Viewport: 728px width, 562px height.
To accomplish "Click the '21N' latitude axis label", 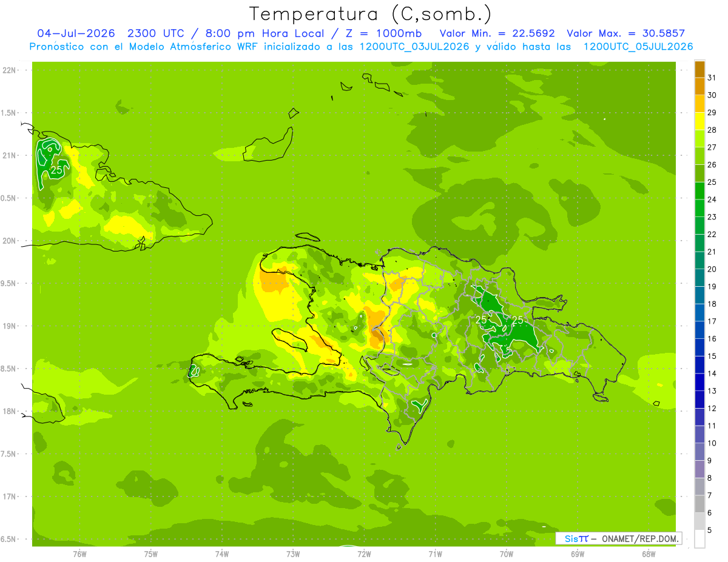I will [9, 155].
